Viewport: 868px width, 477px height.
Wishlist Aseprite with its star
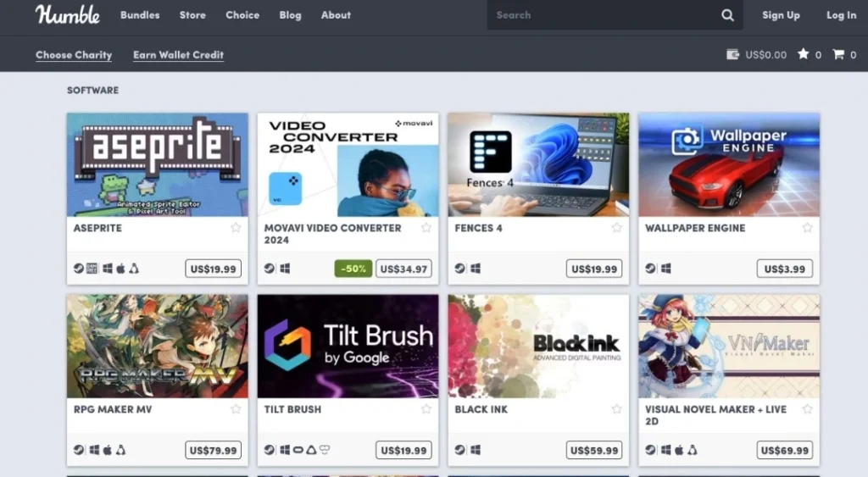click(x=236, y=227)
